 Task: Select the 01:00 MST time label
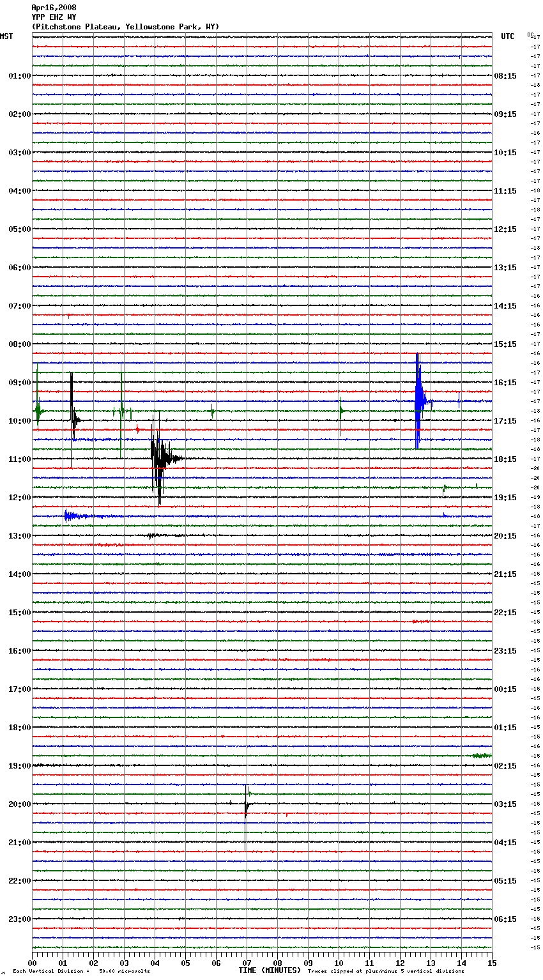coord(20,76)
